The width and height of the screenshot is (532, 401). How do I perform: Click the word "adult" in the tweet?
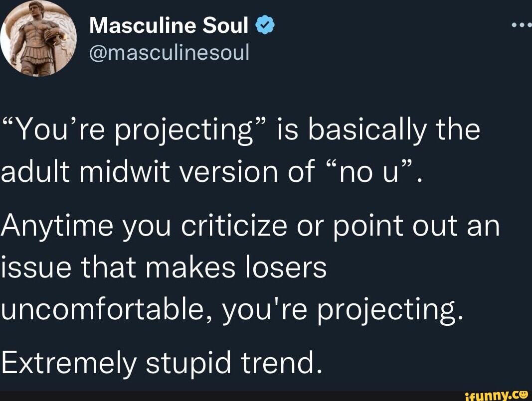click(36, 172)
